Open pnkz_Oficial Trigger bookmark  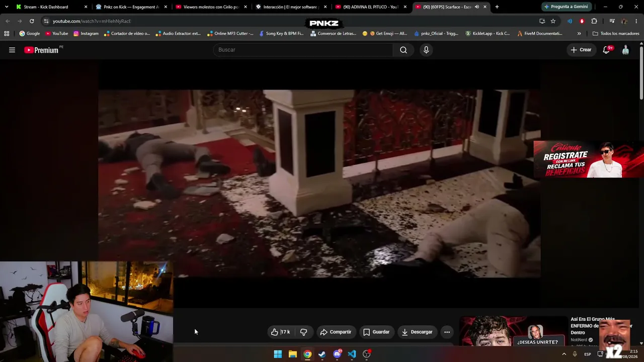tap(436, 34)
